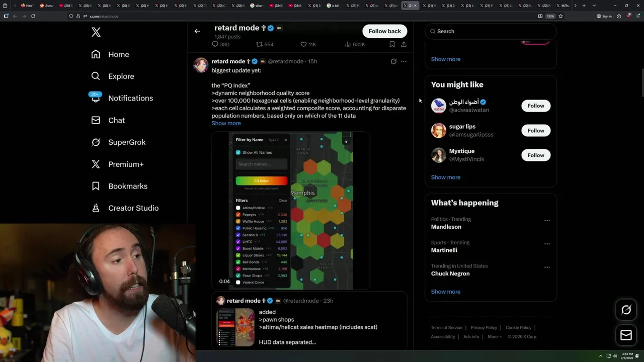Viewport: 644px width, 362px height.
Task: Toggle Popeyes filter checkbox
Action: (238, 215)
